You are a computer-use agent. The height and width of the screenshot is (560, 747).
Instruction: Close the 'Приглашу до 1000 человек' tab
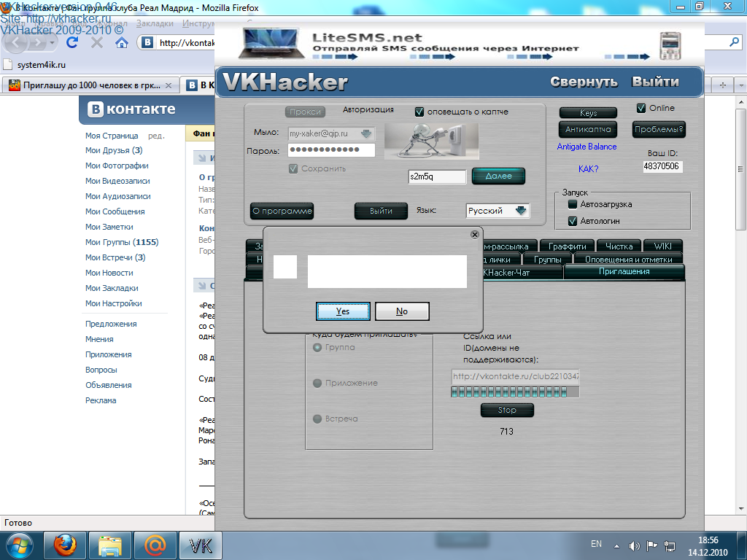click(169, 86)
